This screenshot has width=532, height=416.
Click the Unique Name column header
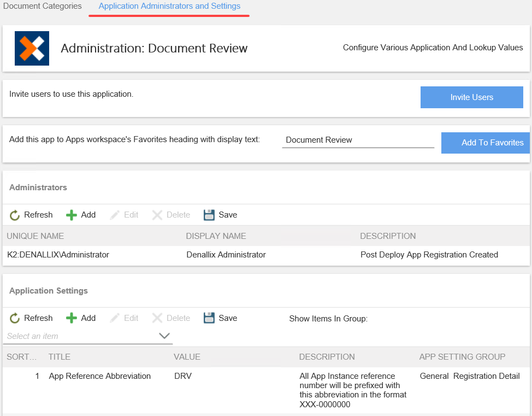tap(36, 236)
